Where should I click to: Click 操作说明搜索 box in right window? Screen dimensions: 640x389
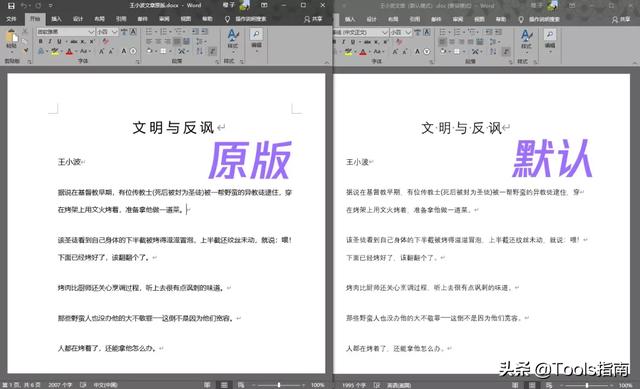(540, 19)
